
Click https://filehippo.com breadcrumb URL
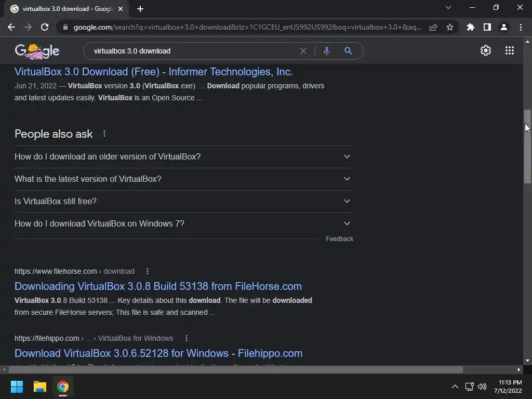(47, 338)
